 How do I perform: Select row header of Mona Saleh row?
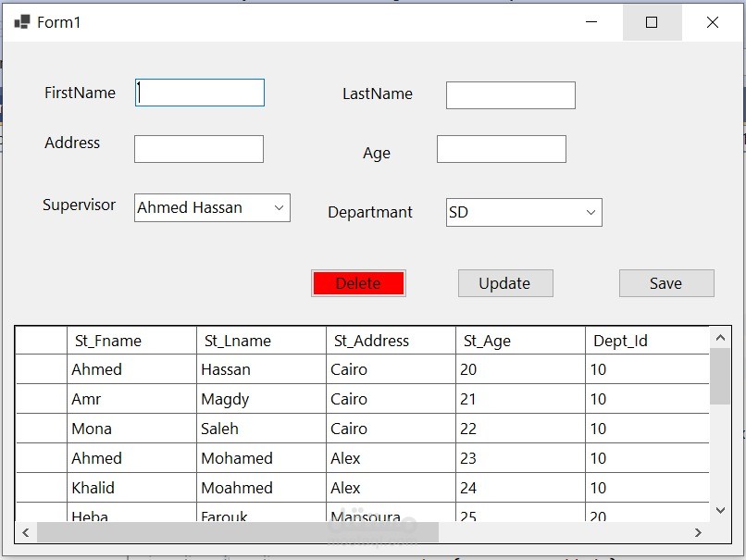click(42, 429)
